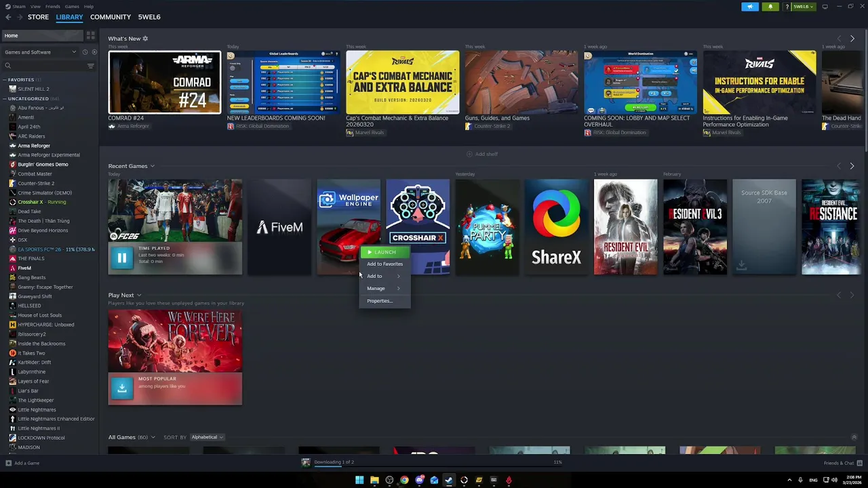Screen dimensions: 868x488
Task: Open Discord from the taskbar
Action: [419, 480]
